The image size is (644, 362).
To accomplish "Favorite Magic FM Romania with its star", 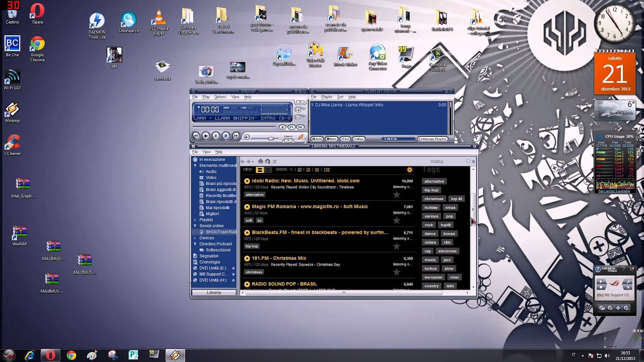I will click(x=396, y=220).
